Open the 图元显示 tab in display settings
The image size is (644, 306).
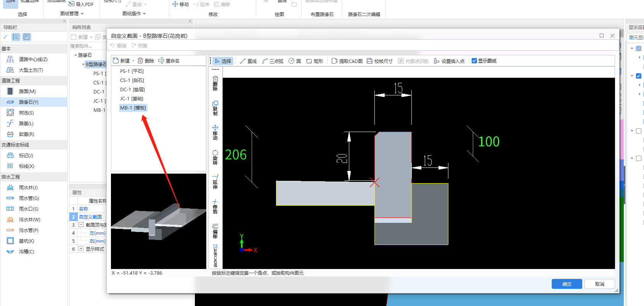pyautogui.click(x=636, y=37)
